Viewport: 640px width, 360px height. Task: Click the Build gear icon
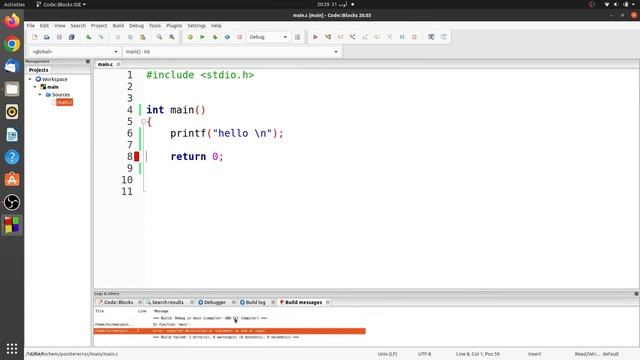190,37
